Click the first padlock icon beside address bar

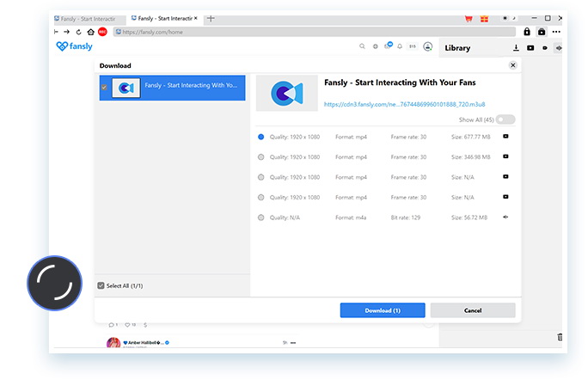coord(527,32)
